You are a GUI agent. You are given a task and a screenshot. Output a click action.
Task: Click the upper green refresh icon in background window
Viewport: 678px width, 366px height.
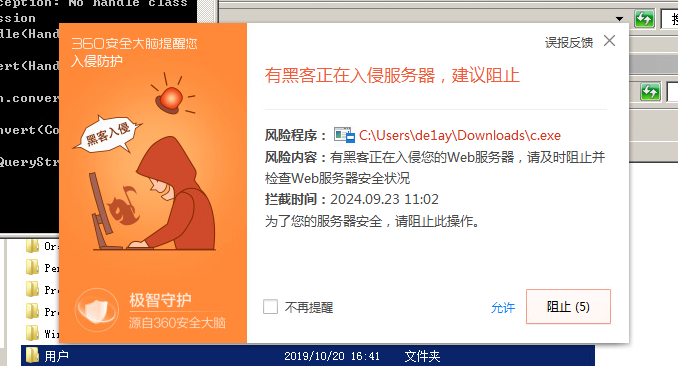coord(644,19)
